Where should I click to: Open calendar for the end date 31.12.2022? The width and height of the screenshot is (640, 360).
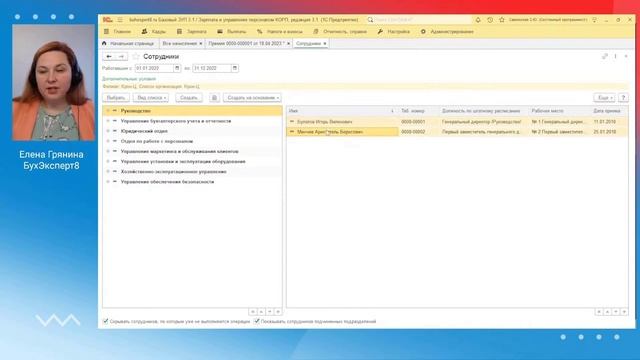click(x=235, y=68)
